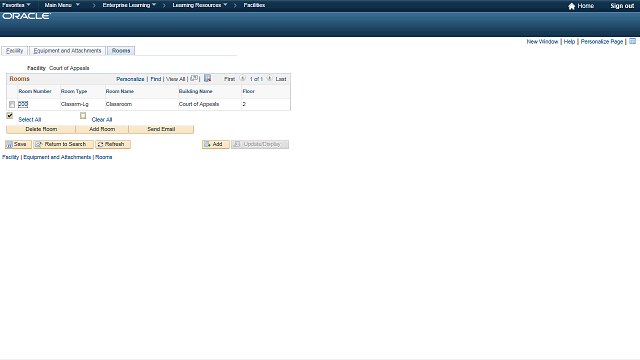Check the Clear All box
Viewport: 640px width, 360px height.
83,116
